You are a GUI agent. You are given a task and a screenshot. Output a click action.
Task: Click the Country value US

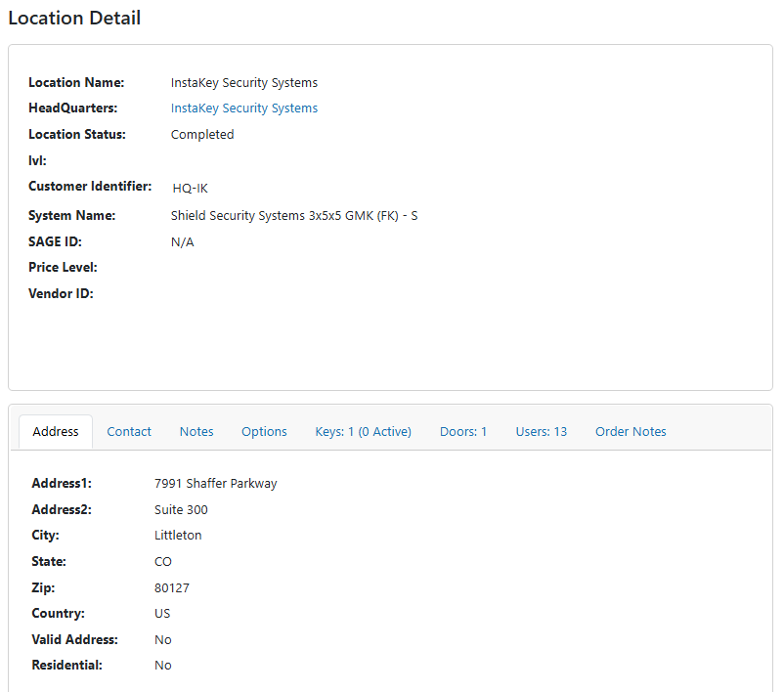[x=162, y=614]
